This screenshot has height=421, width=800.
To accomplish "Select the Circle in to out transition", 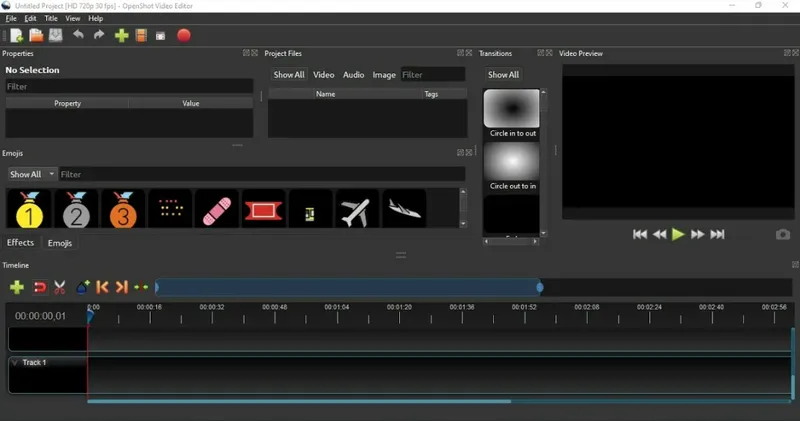I will point(512,113).
